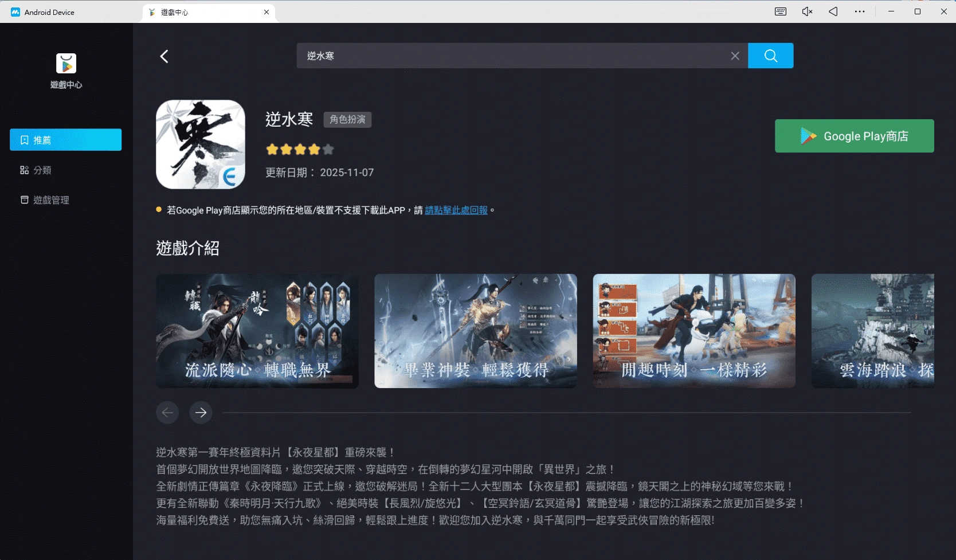Click the fifth rating star
Image resolution: width=956 pixels, height=560 pixels.
click(328, 148)
